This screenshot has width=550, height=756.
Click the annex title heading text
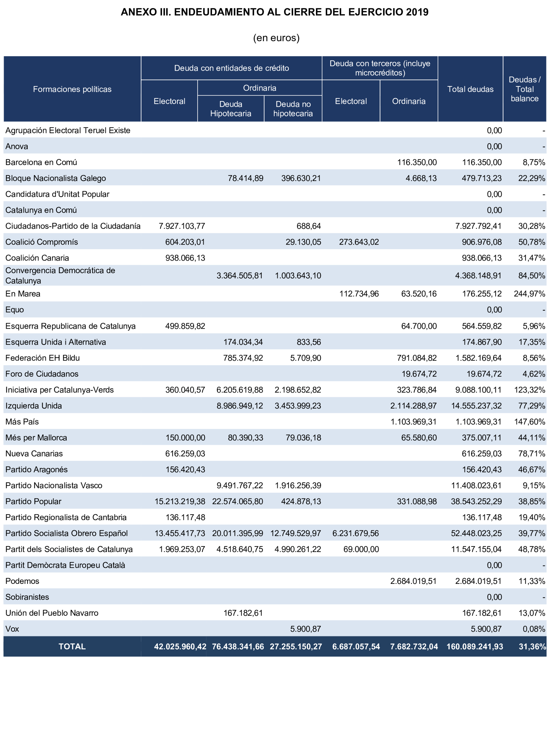pos(275,12)
